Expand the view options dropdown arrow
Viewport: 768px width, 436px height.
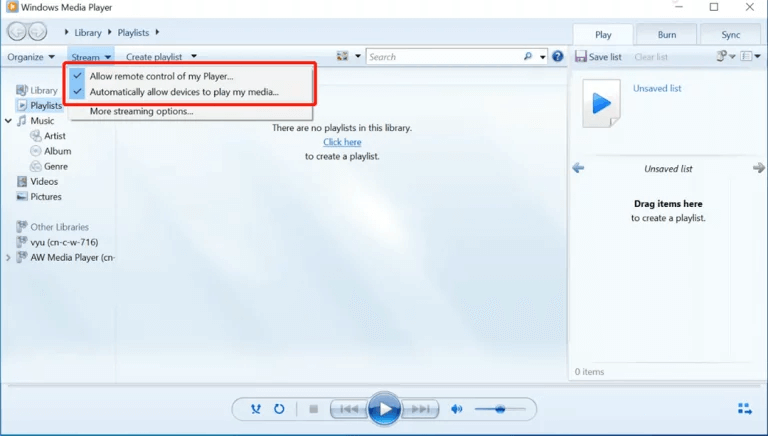(358, 56)
